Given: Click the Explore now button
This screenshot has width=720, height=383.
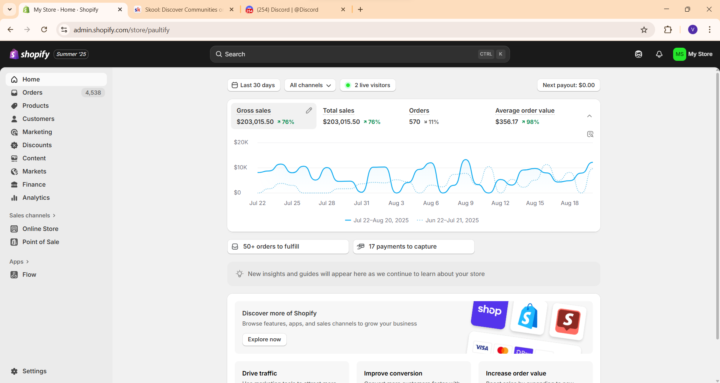Looking at the screenshot, I should click(264, 339).
